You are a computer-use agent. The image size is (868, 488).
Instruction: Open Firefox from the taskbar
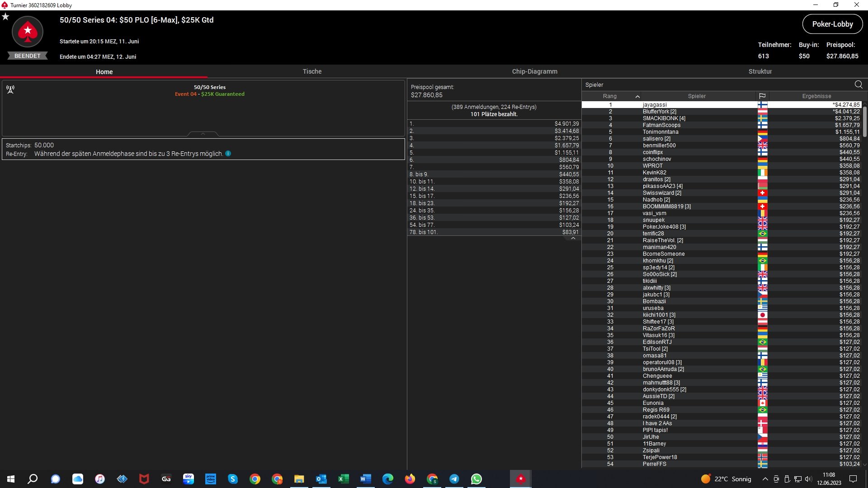(410, 479)
